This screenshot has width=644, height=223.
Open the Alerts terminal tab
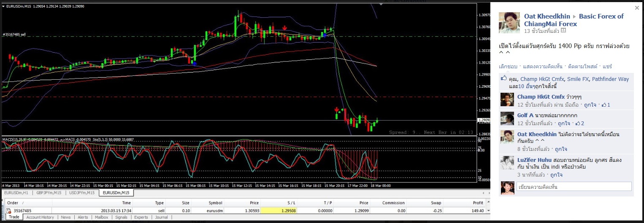[83, 218]
